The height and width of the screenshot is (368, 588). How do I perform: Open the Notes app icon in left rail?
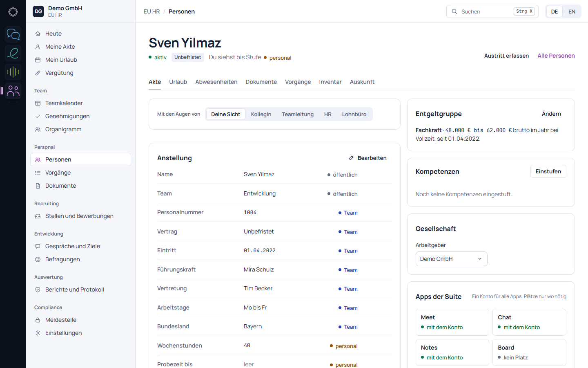click(x=13, y=53)
